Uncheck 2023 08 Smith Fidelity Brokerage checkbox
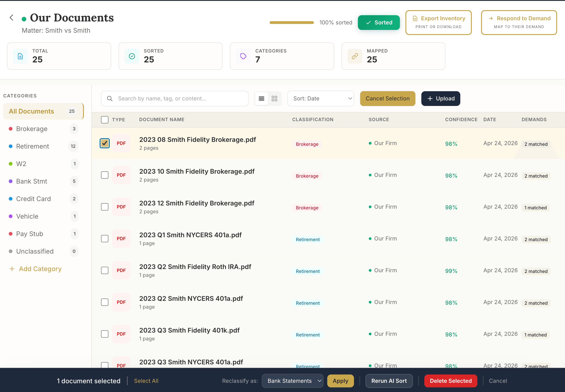565x392 pixels. 105,143
